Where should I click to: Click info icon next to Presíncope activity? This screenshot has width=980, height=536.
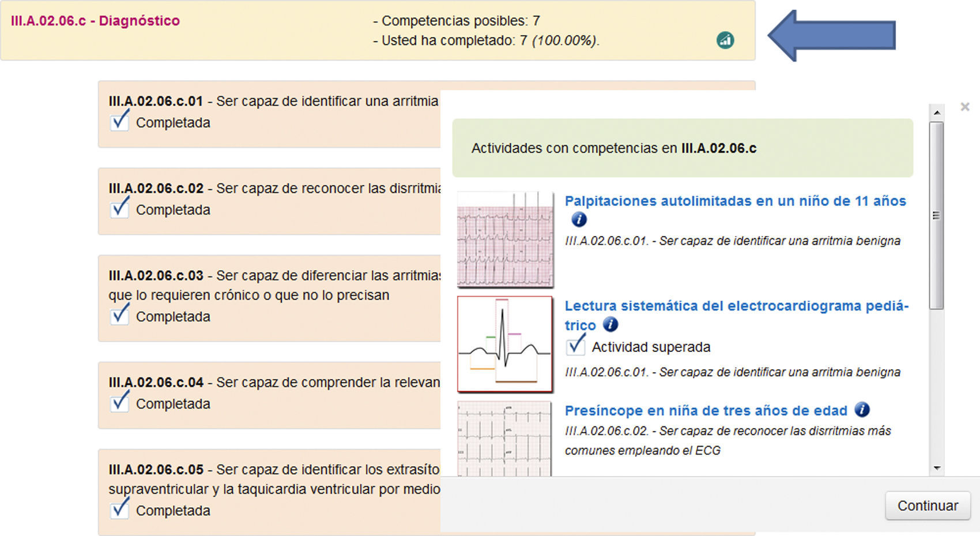(862, 410)
